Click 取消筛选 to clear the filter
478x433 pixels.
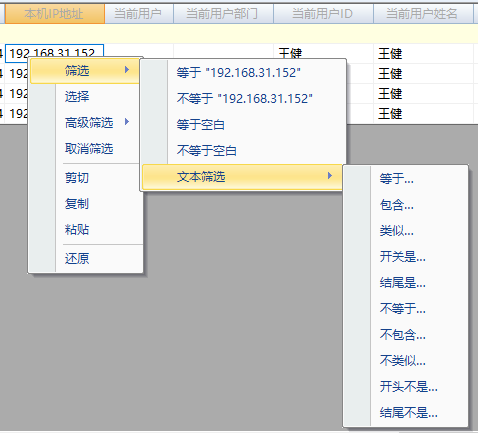coord(89,149)
